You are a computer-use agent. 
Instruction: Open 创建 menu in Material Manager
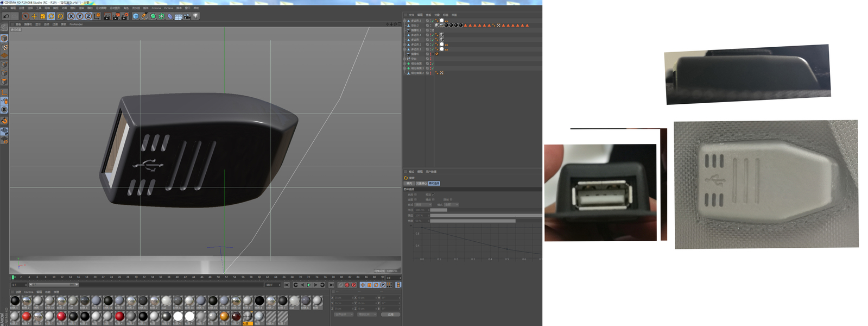click(x=18, y=292)
